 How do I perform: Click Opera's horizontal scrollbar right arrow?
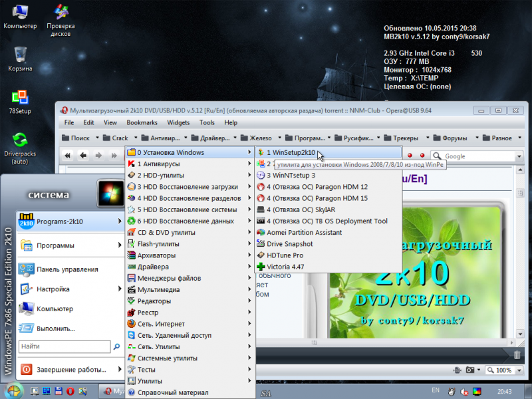pos(511,342)
